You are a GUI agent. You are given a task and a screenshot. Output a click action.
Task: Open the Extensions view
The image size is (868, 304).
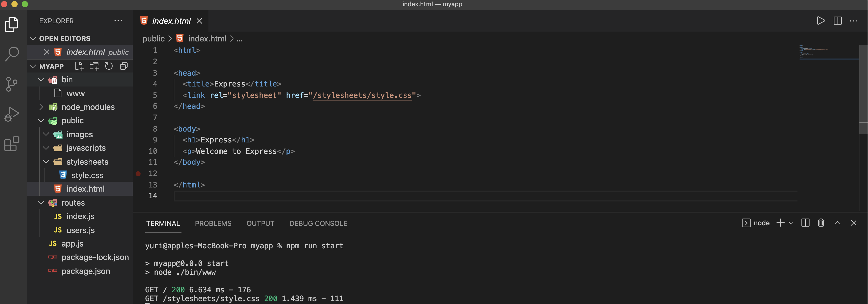[x=12, y=144]
